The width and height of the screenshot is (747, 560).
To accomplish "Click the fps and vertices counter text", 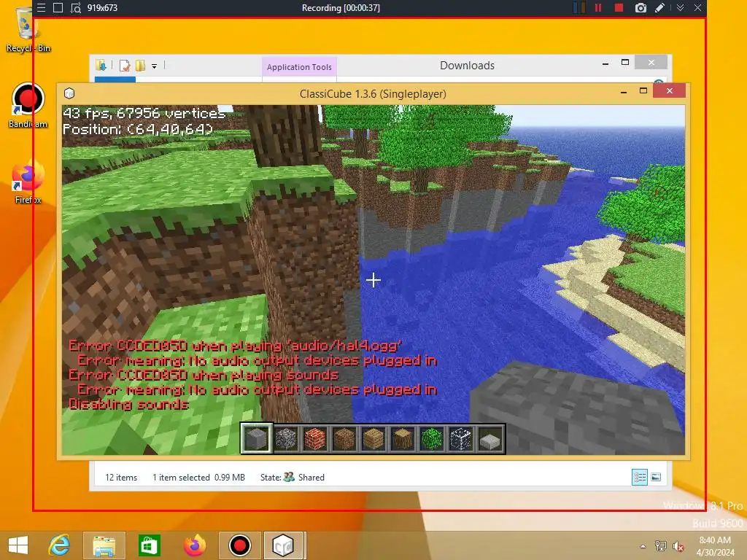I will [x=144, y=113].
